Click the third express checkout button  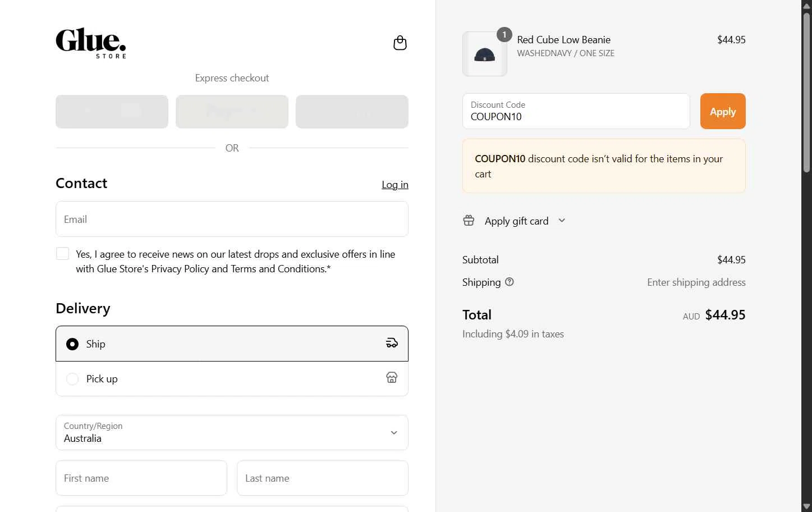[x=352, y=112]
